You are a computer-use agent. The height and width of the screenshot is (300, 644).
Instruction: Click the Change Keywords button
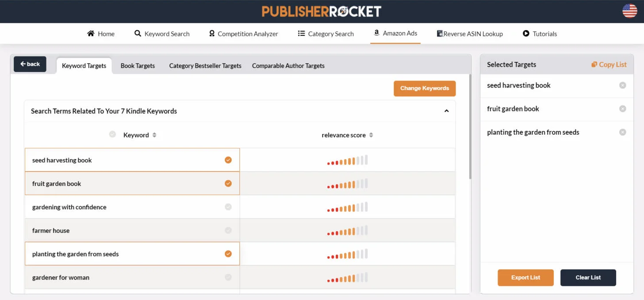425,88
